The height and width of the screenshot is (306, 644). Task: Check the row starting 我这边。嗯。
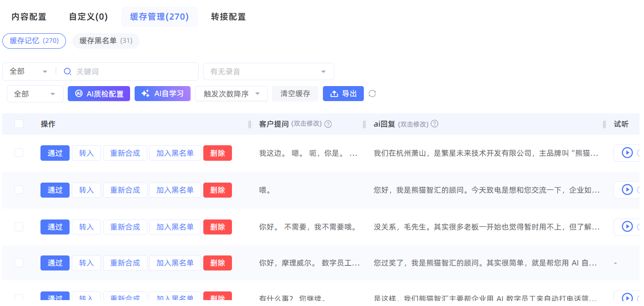click(19, 153)
